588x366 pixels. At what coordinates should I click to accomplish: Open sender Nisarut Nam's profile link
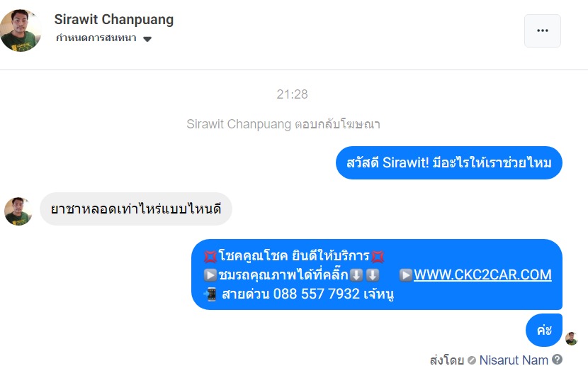click(x=514, y=360)
